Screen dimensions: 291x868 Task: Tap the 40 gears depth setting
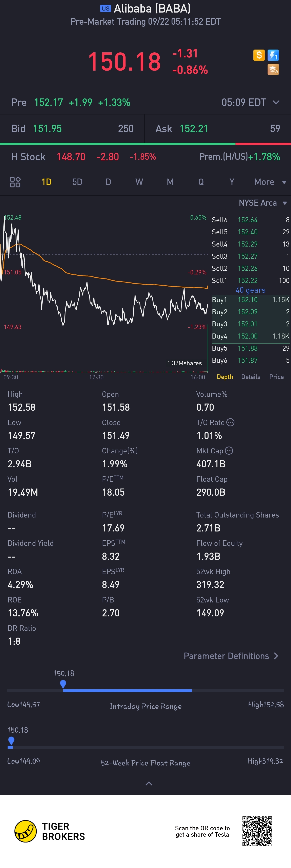[250, 290]
